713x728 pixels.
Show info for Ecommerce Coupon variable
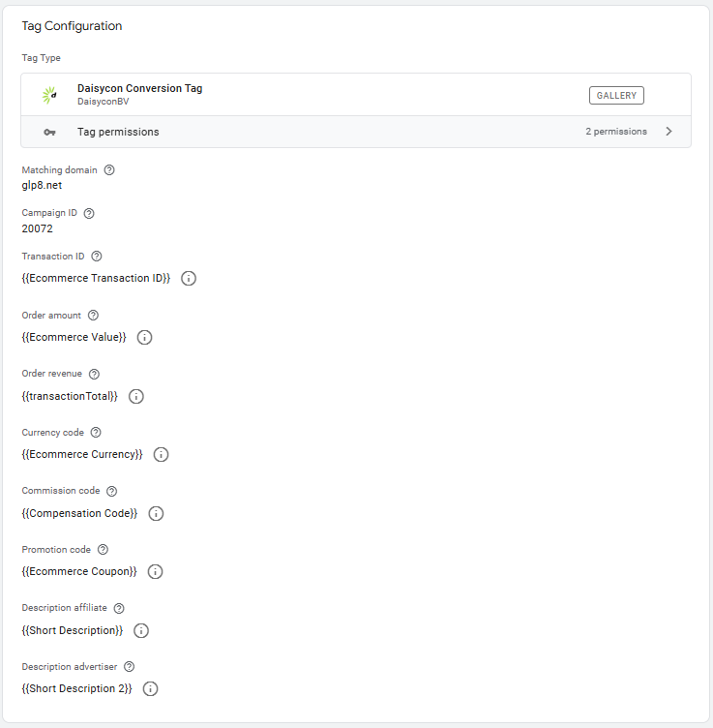(x=155, y=571)
